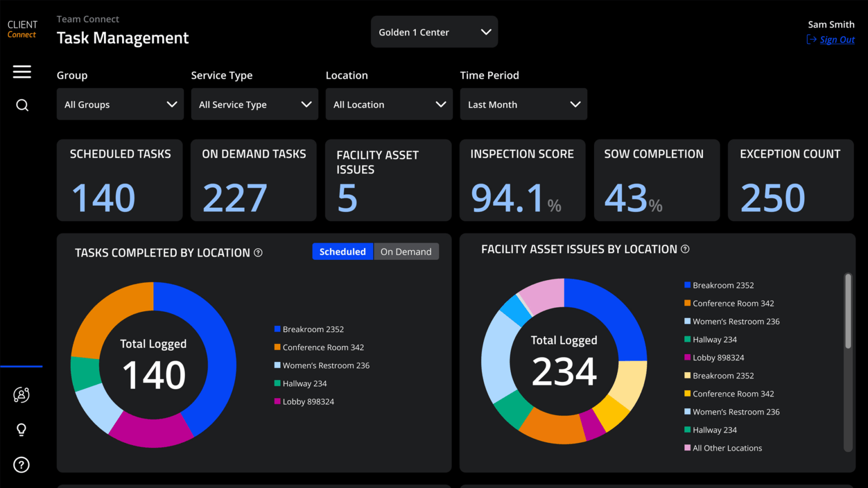Click the asset issues legend scrollbar
This screenshot has height=488, width=868.
tap(848, 311)
